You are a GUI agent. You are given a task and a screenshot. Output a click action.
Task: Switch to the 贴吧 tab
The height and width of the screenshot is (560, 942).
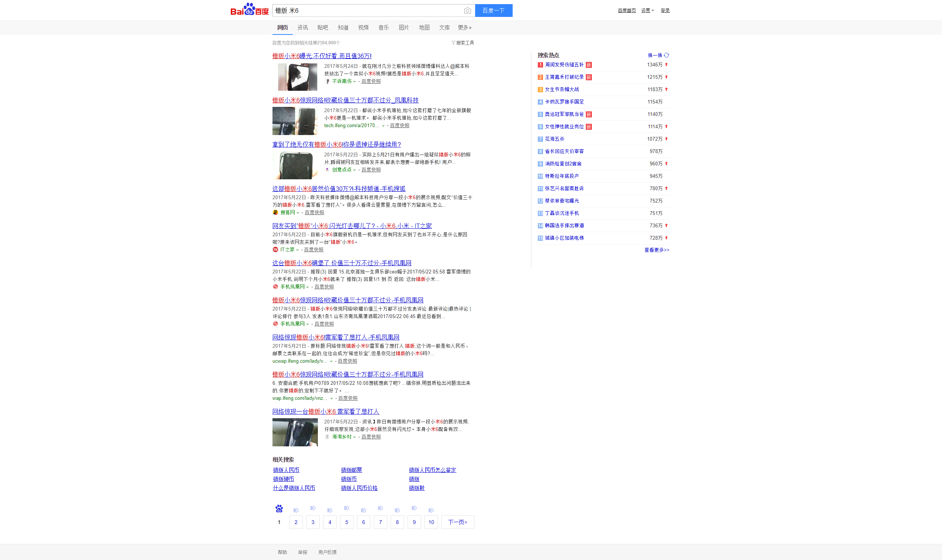pos(323,27)
